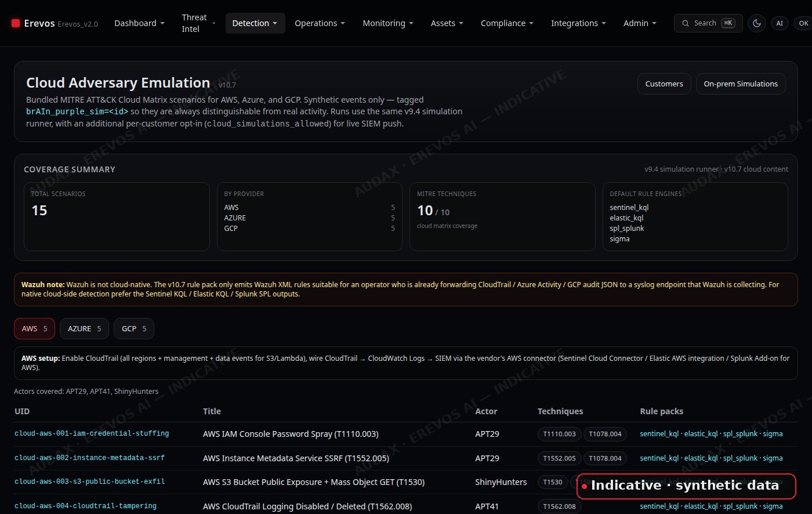The height and width of the screenshot is (514, 812).
Task: Click the 'Wazuh note:' label
Action: [x=43, y=285]
